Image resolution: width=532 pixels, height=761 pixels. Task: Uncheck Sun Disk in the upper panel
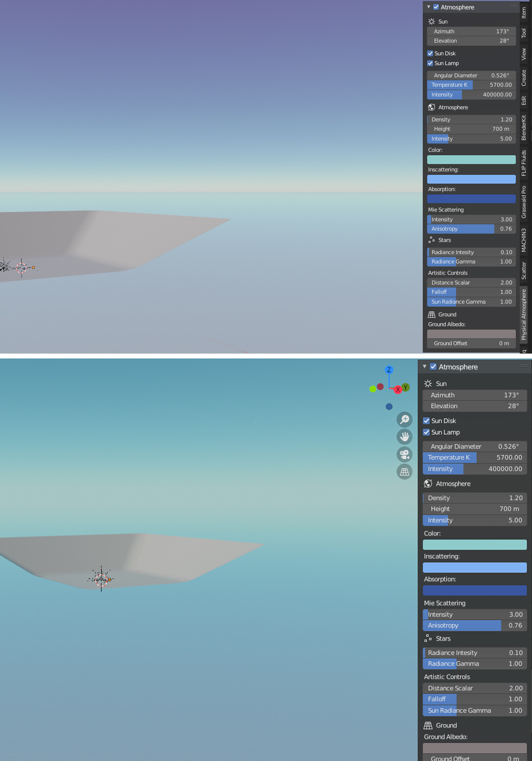coord(430,53)
